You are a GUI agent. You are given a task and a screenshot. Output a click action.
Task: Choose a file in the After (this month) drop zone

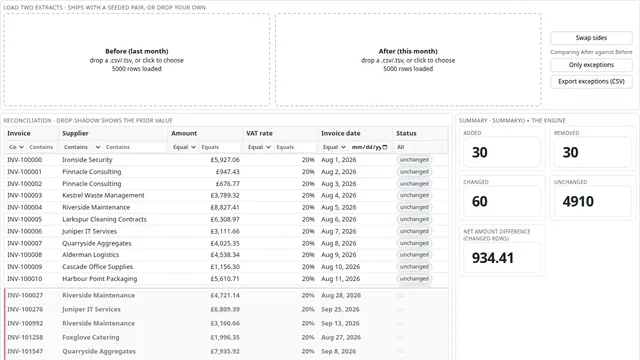click(x=408, y=60)
